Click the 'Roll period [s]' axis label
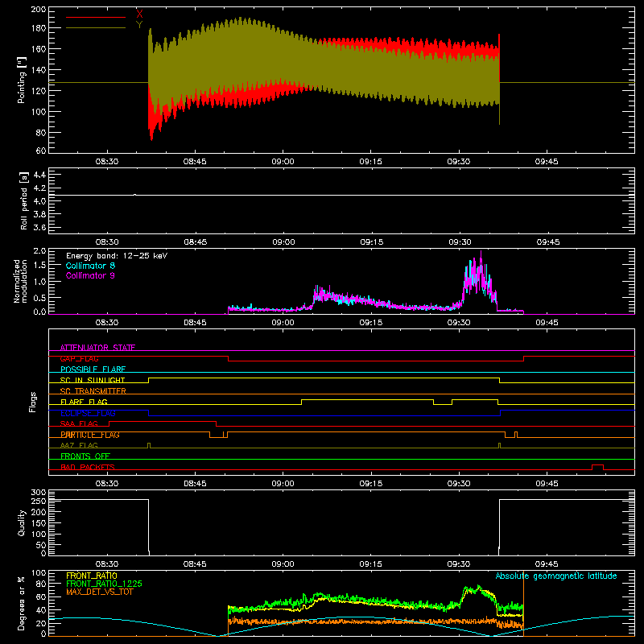The height and width of the screenshot is (644, 644). coord(23,200)
